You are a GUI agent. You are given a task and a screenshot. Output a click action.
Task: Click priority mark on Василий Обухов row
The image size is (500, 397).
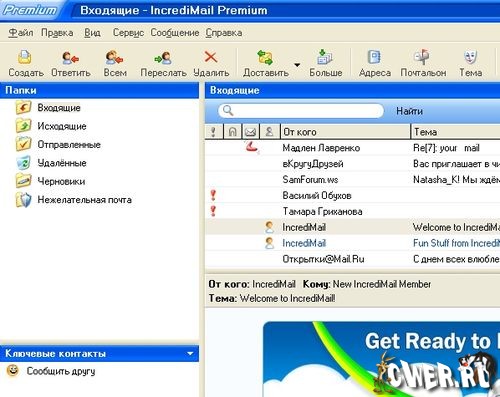point(214,195)
